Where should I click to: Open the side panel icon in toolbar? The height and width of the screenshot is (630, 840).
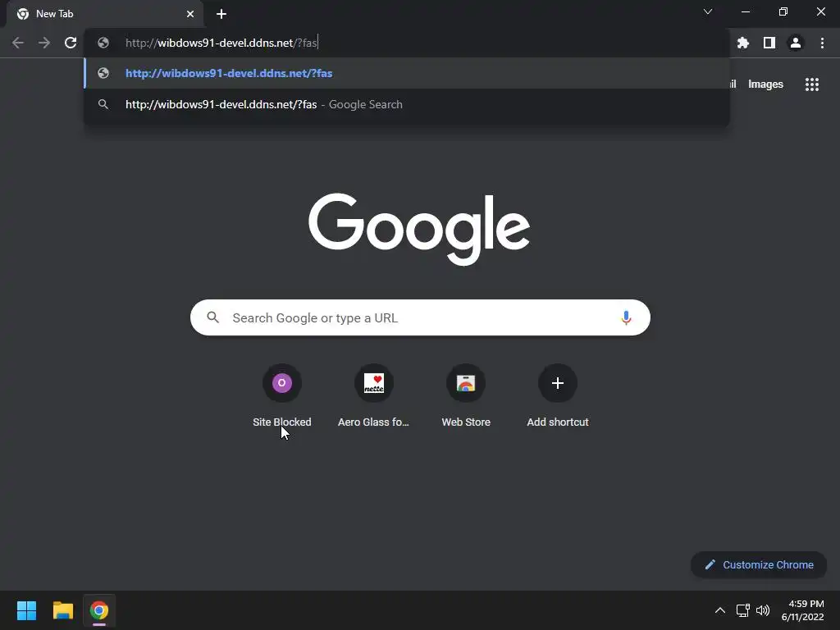tap(769, 43)
